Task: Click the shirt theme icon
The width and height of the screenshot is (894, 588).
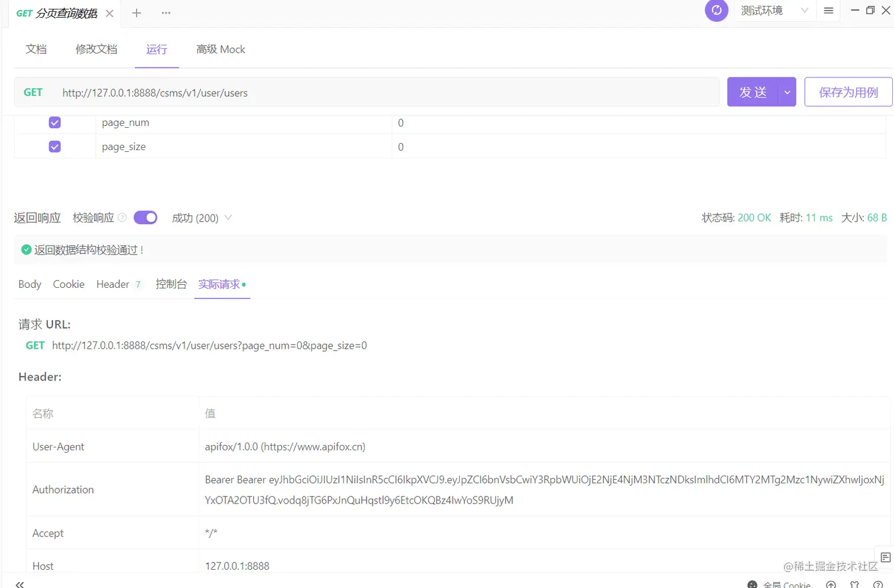Action: point(854,584)
